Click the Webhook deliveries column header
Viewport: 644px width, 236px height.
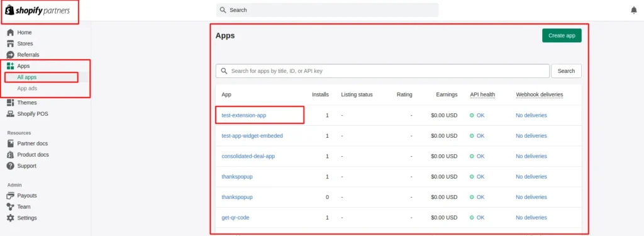point(539,94)
